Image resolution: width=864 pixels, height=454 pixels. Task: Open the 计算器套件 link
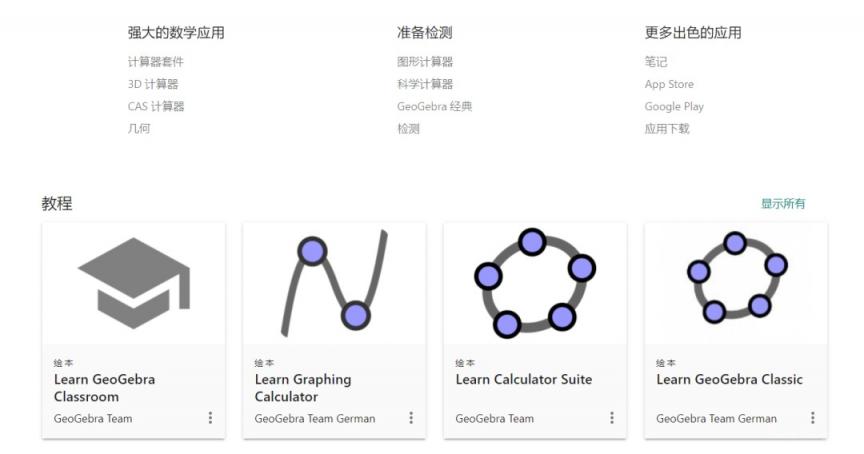(155, 62)
